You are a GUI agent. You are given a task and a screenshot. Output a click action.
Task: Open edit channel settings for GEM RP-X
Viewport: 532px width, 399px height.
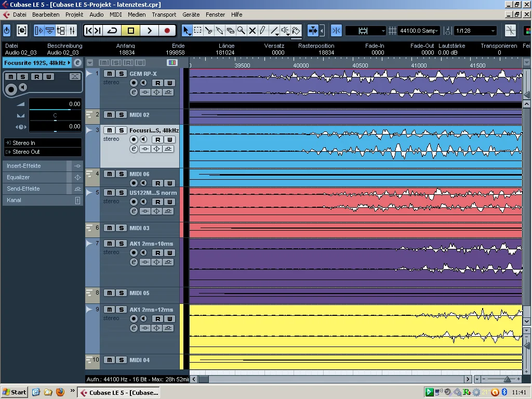tap(134, 92)
